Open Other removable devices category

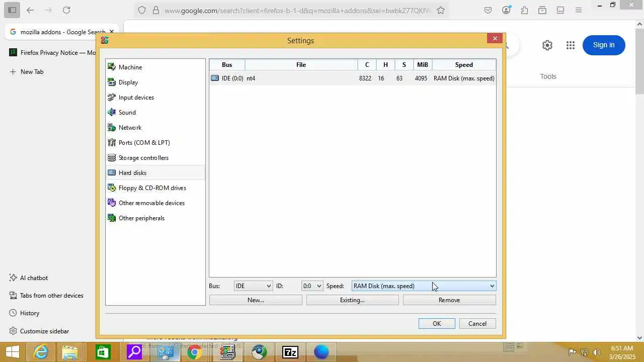[x=151, y=203]
